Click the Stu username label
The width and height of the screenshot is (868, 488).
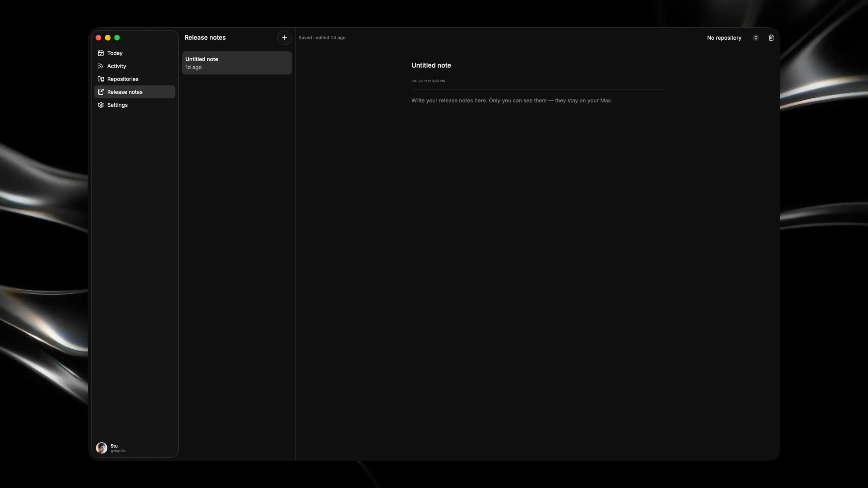click(114, 445)
